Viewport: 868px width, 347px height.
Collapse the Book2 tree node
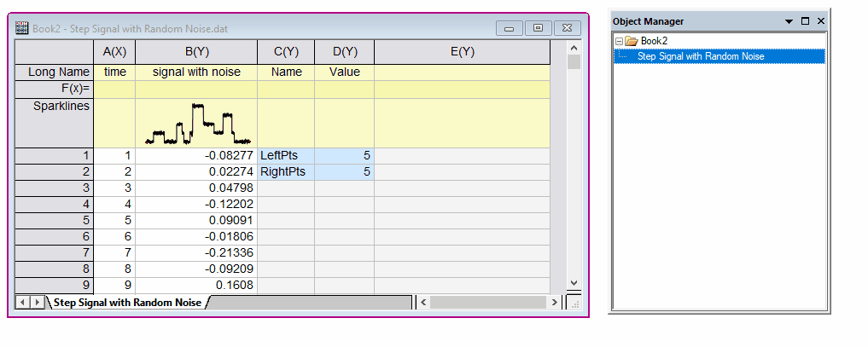coord(618,41)
